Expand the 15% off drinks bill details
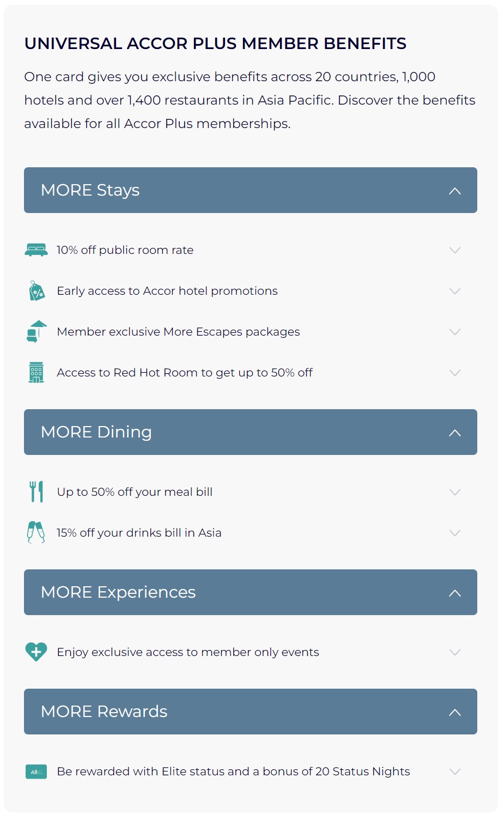 (455, 532)
